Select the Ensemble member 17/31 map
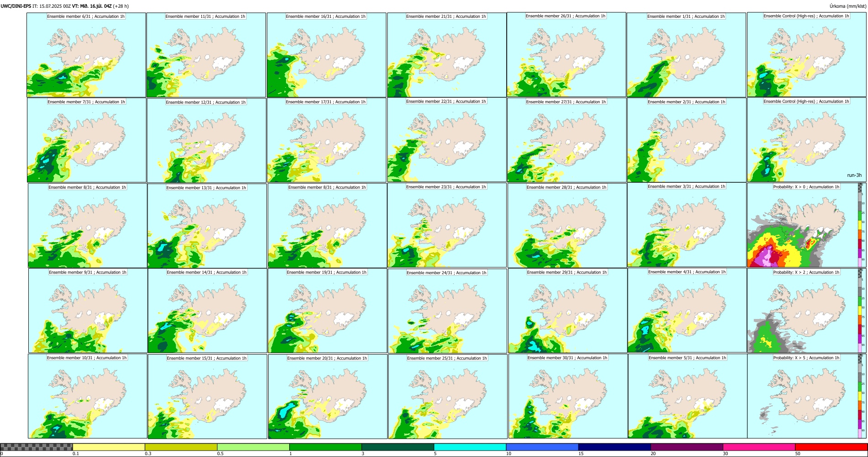The height and width of the screenshot is (457, 868). point(327,140)
